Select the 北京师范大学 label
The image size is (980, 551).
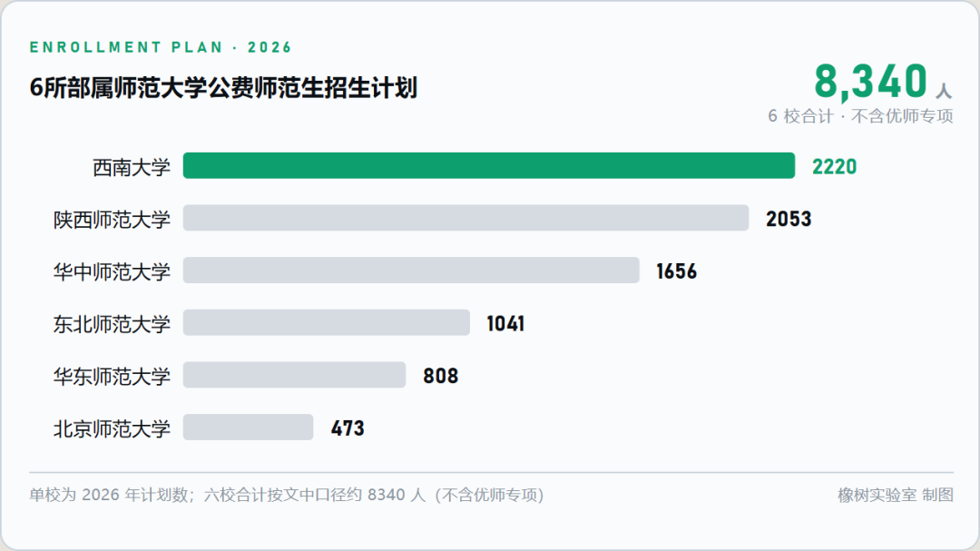pos(112,428)
